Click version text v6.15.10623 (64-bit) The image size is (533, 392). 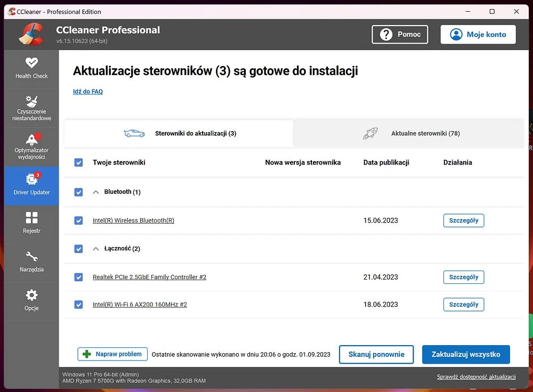82,41
